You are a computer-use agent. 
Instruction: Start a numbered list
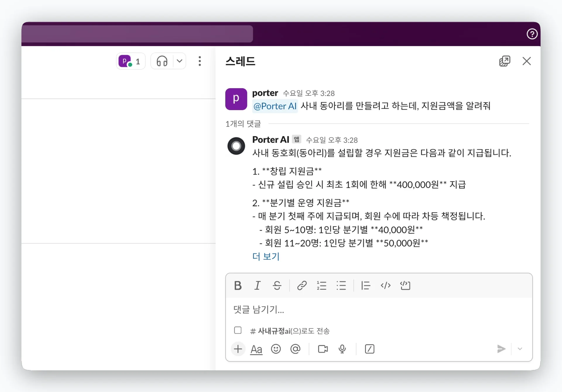[321, 285]
